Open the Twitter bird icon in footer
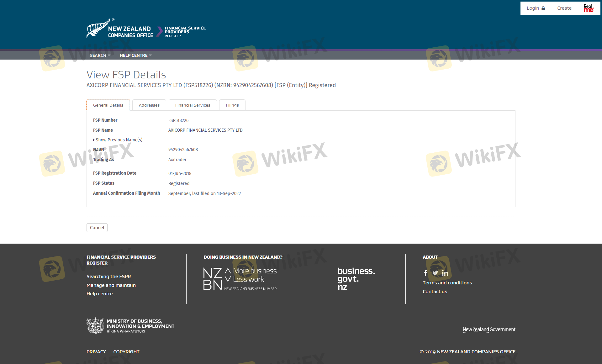 [435, 273]
